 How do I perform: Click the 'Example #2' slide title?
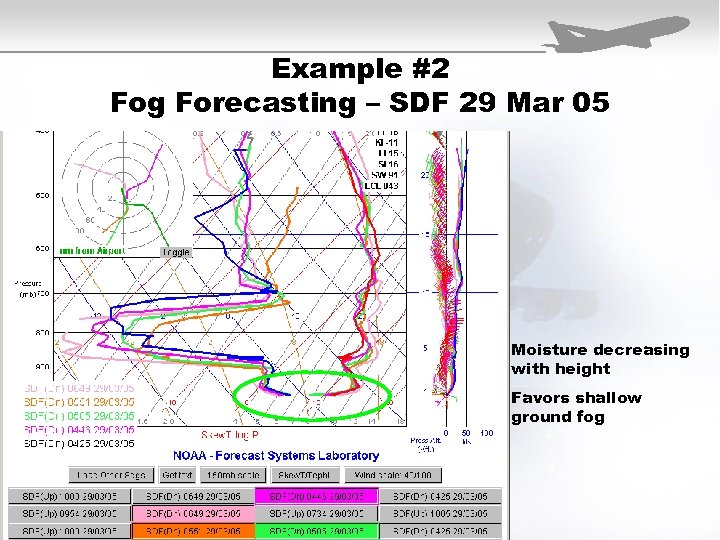pyautogui.click(x=360, y=68)
